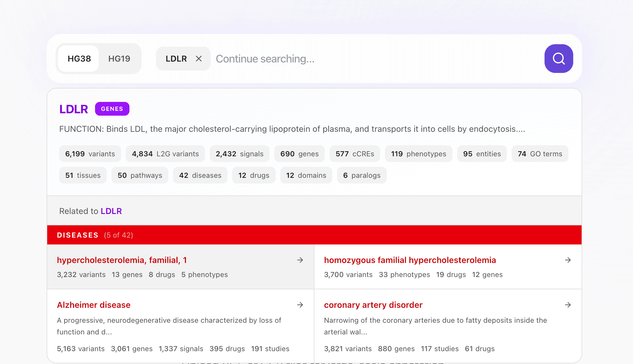
Task: Open the 50 pathways chip
Action: pyautogui.click(x=140, y=175)
